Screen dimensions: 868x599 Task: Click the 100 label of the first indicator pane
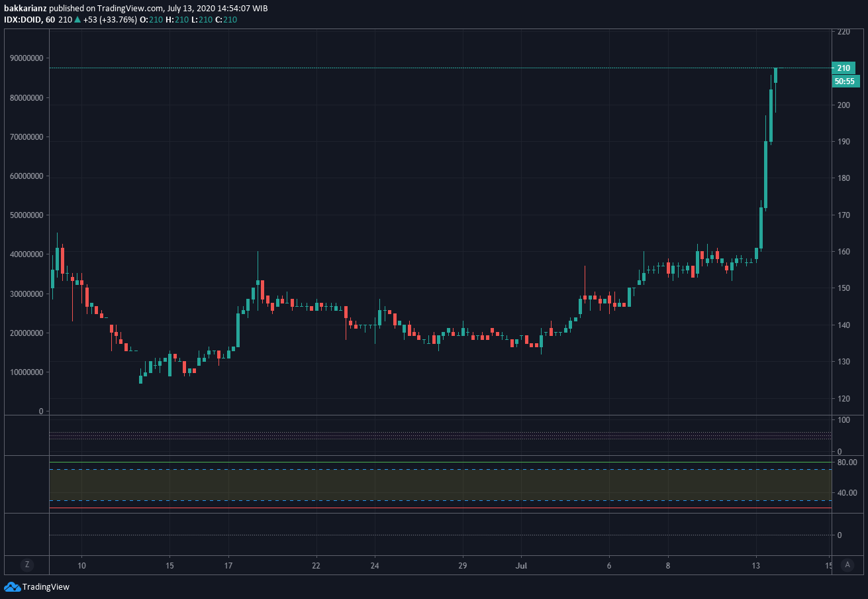[844, 420]
